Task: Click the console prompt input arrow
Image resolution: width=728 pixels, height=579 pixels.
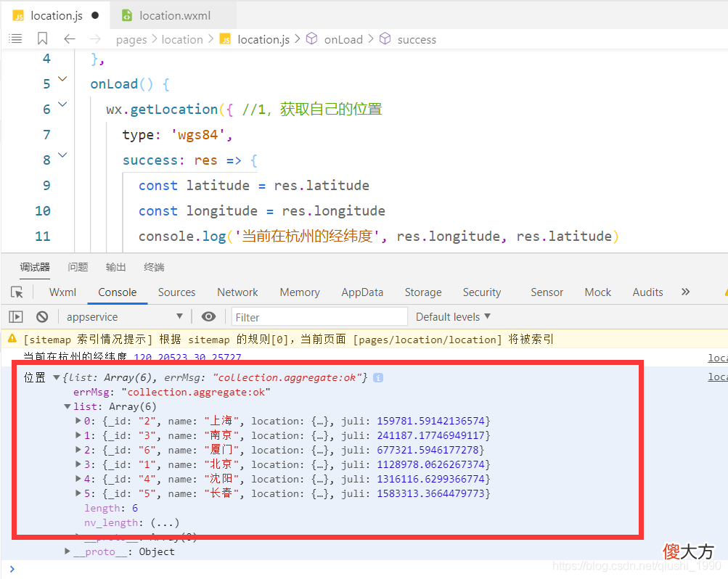Action: tap(12, 569)
